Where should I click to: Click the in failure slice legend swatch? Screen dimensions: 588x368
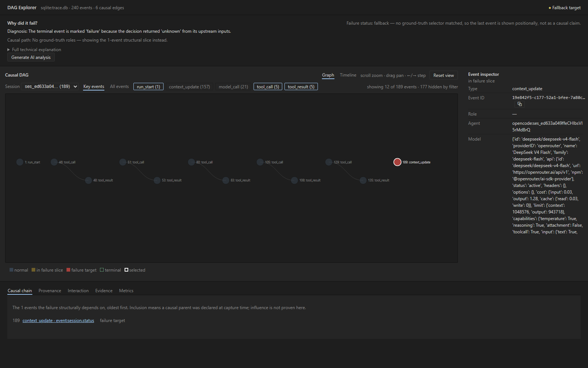tap(33, 270)
